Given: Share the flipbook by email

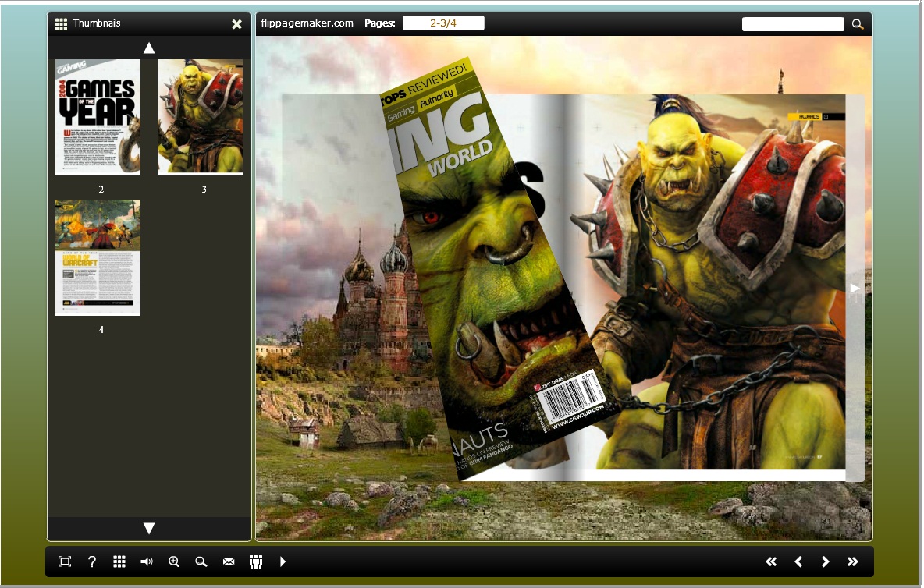Looking at the screenshot, I should pyautogui.click(x=229, y=561).
